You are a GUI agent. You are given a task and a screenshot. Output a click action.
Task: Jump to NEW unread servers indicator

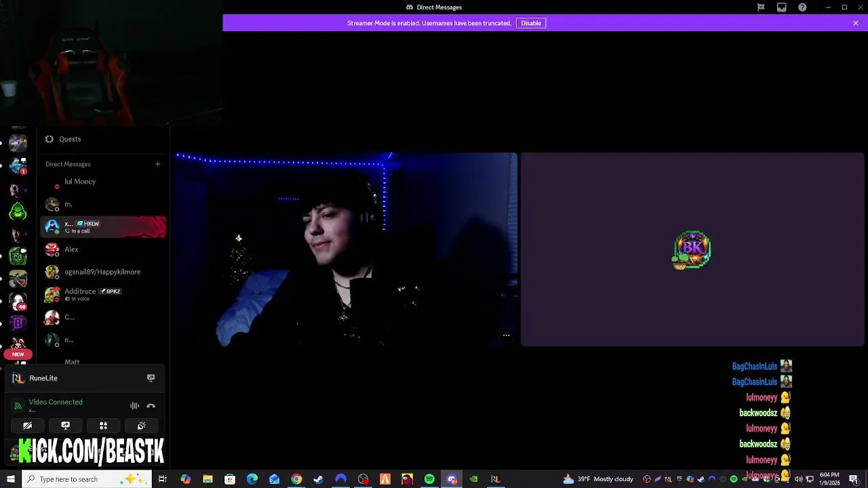click(x=18, y=354)
